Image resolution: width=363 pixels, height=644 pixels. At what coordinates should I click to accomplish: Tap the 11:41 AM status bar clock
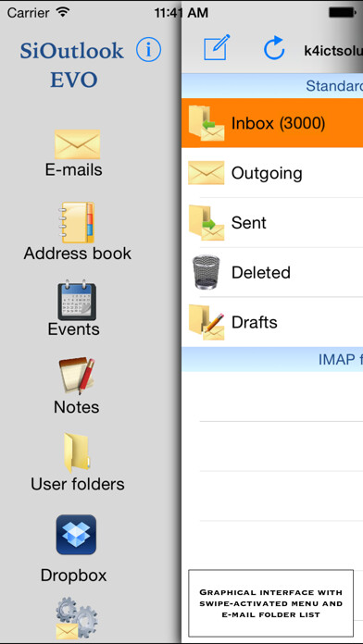click(181, 13)
